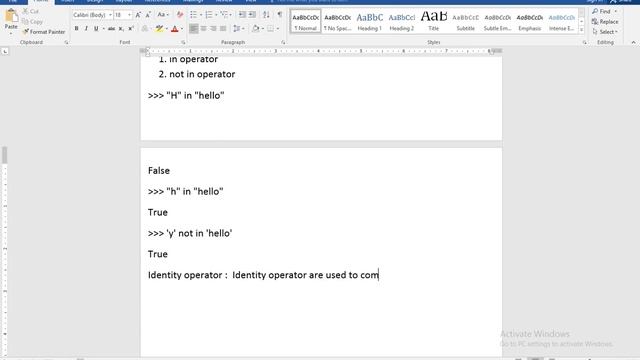Align text left
Screen dimensions: 640x360
[193, 29]
